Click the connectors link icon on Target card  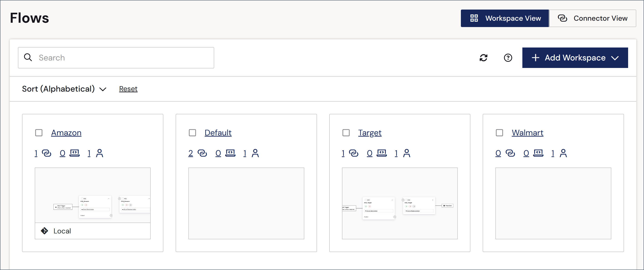354,153
